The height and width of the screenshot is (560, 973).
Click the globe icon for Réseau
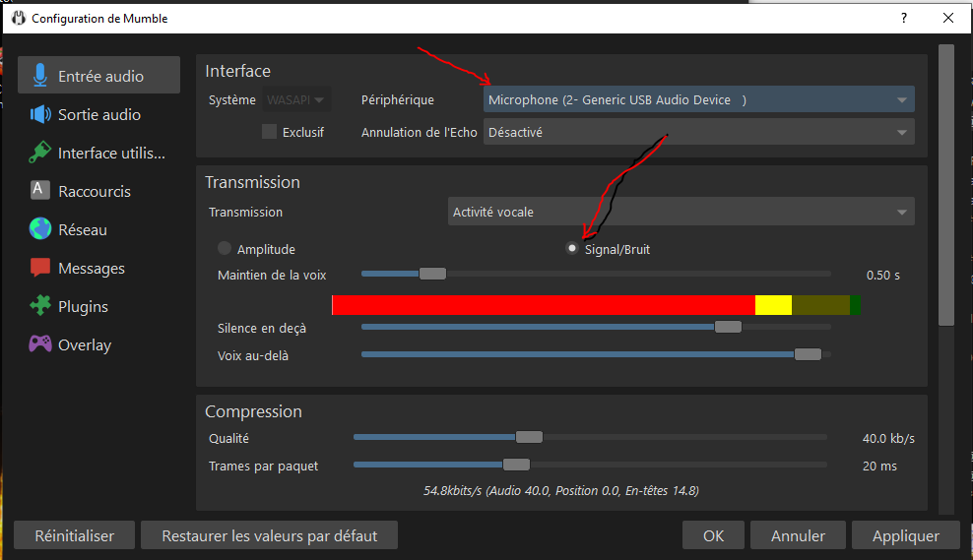point(40,229)
